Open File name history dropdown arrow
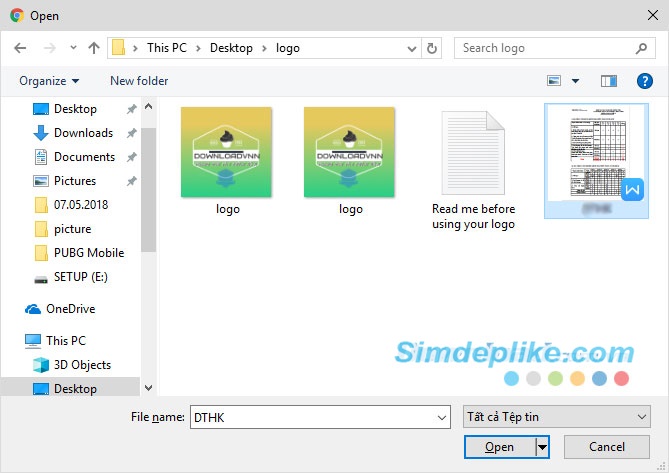Screen dimensions: 669x473 pos(442,418)
